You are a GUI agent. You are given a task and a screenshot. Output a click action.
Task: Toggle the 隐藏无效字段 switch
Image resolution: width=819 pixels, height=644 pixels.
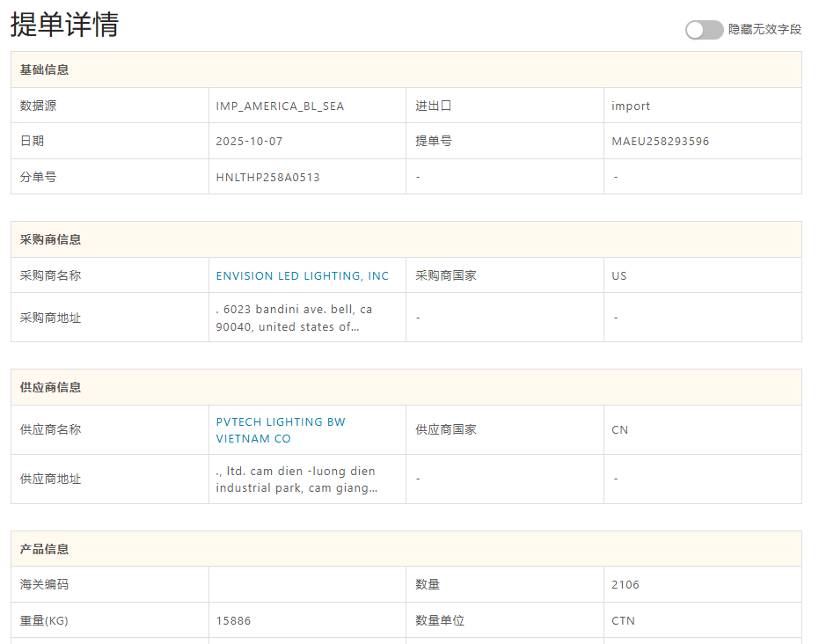[704, 30]
